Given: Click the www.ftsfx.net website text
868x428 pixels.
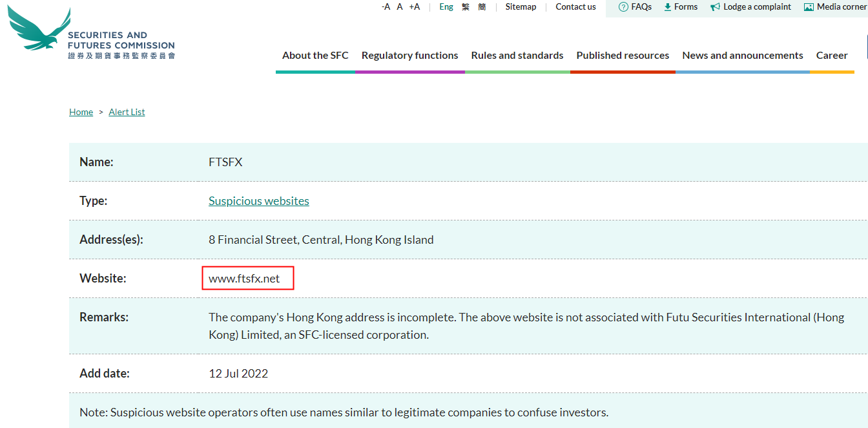Looking at the screenshot, I should pyautogui.click(x=244, y=279).
